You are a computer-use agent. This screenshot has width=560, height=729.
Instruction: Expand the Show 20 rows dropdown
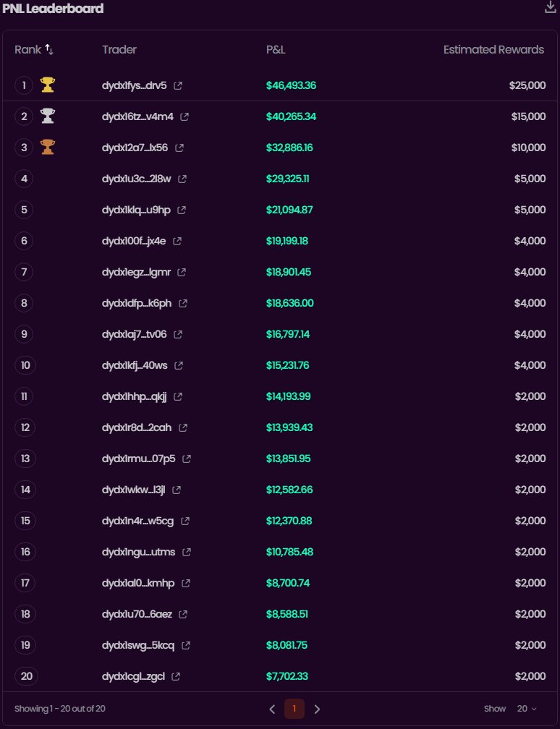pyautogui.click(x=527, y=709)
